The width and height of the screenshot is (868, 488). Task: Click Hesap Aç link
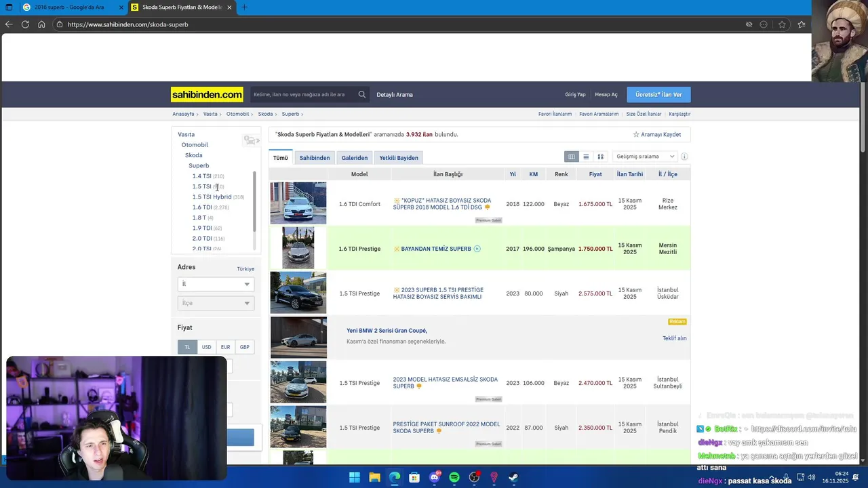[x=606, y=95]
